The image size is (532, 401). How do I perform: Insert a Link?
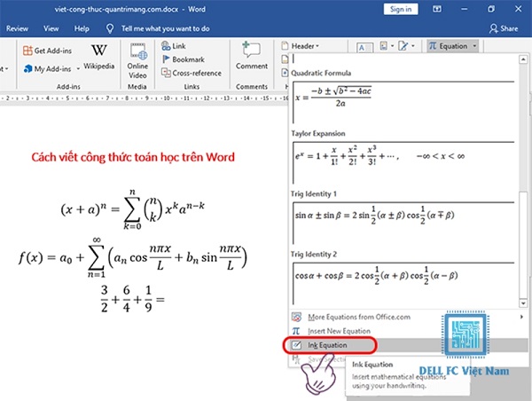[176, 45]
